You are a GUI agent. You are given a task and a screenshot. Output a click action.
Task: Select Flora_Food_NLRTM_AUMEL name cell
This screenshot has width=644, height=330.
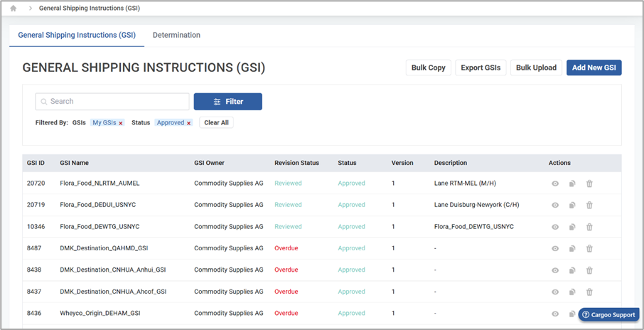[x=100, y=183]
